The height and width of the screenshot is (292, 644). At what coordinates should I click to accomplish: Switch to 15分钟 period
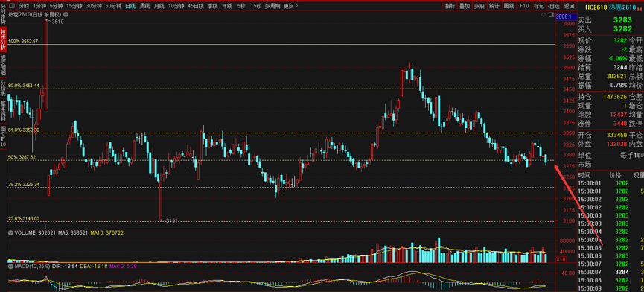(x=74, y=6)
